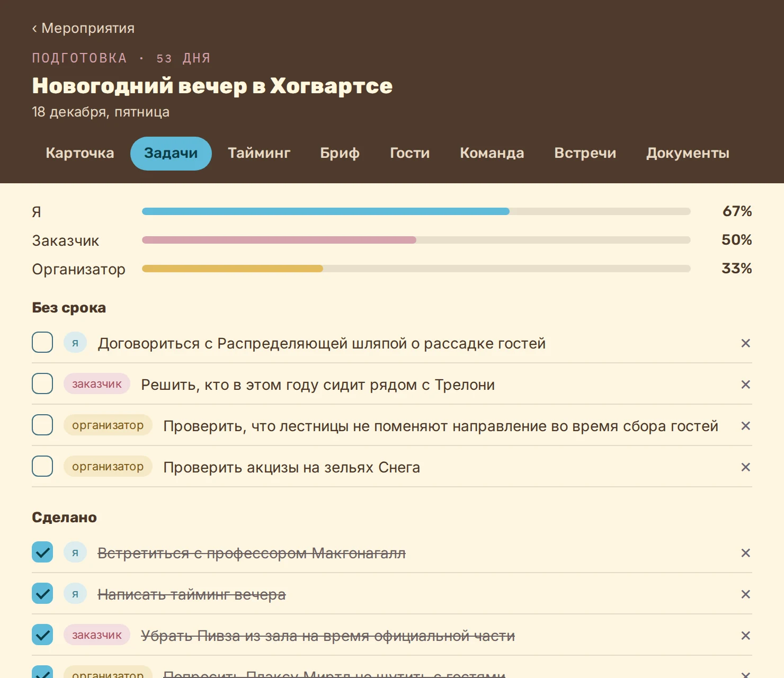Click организатор tag on акцизы task
The image size is (784, 678).
coord(108,467)
